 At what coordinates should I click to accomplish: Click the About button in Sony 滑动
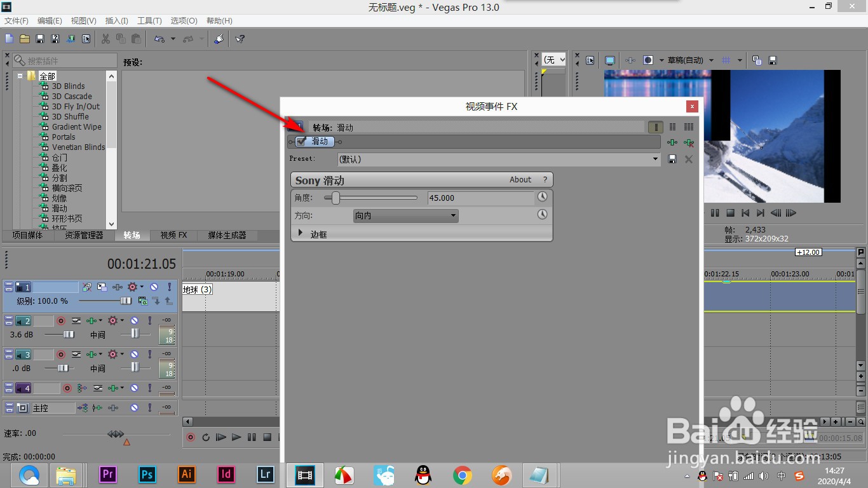tap(520, 180)
